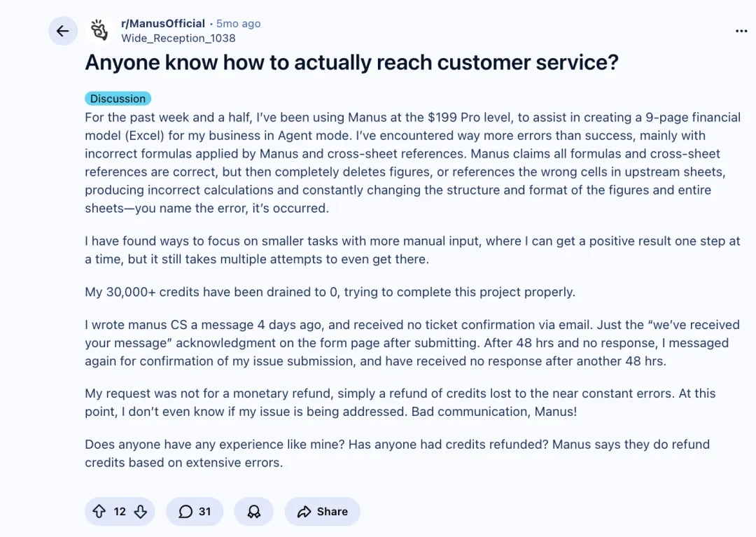Screen dimensions: 756x537
Task: Share this post
Action: (323, 512)
